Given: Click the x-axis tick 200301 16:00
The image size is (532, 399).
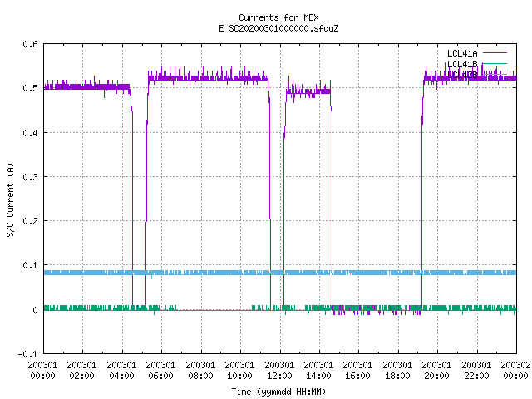Looking at the screenshot, I should [357, 371].
